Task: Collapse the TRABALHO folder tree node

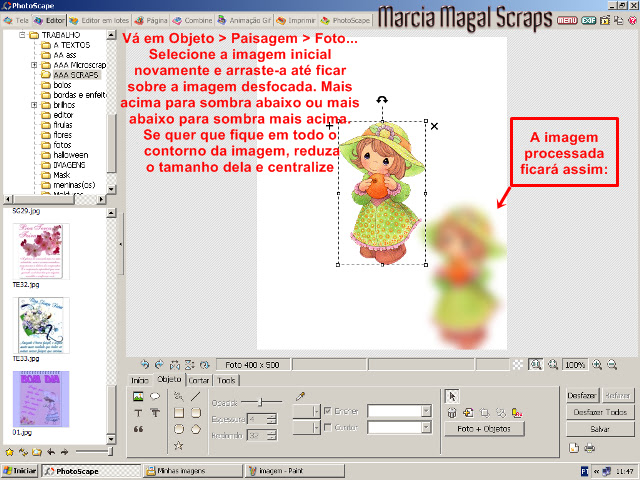Action: (22, 35)
